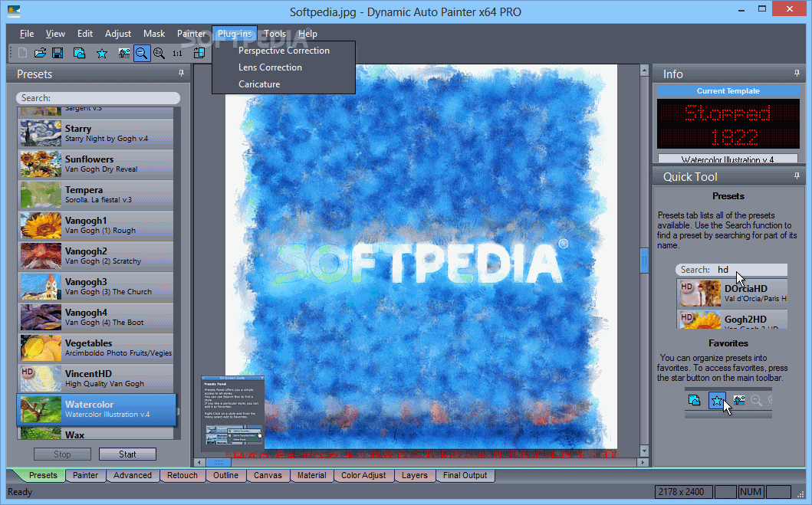The image size is (812, 505).
Task: Click the rotate canvas toolbar icon
Action: pos(199,53)
